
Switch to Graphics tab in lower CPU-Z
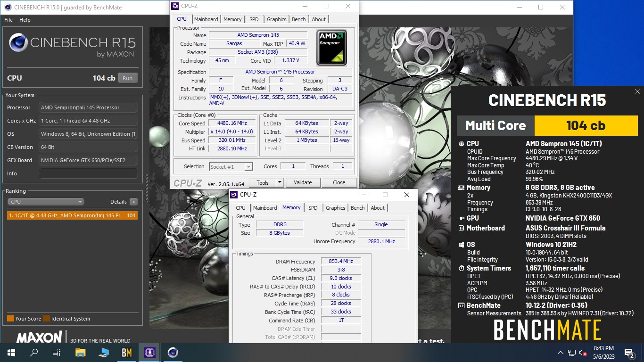click(335, 208)
